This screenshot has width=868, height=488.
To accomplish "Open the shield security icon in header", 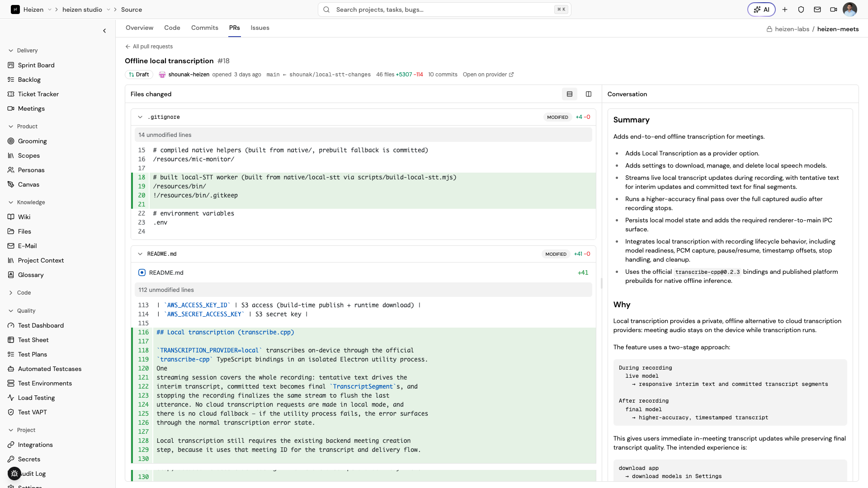I will (x=801, y=9).
